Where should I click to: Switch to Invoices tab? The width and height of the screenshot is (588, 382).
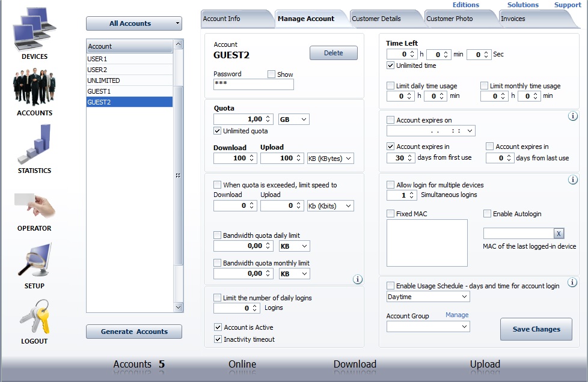[536, 19]
